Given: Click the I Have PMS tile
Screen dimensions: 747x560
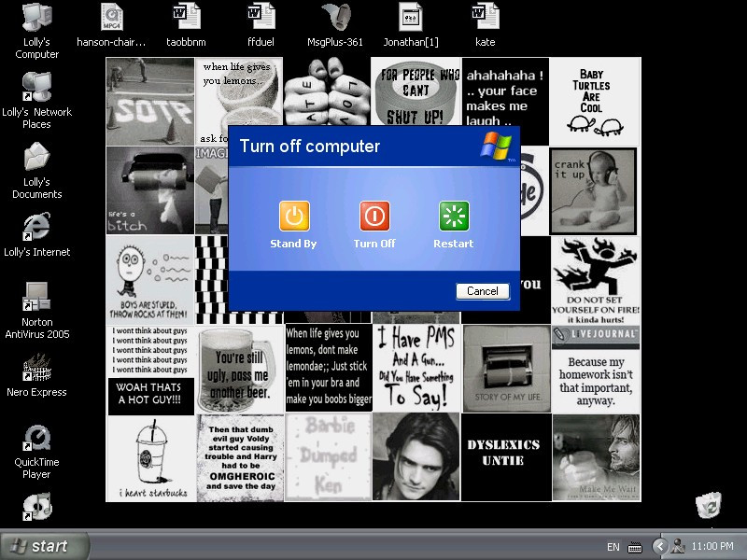Looking at the screenshot, I should pos(416,368).
